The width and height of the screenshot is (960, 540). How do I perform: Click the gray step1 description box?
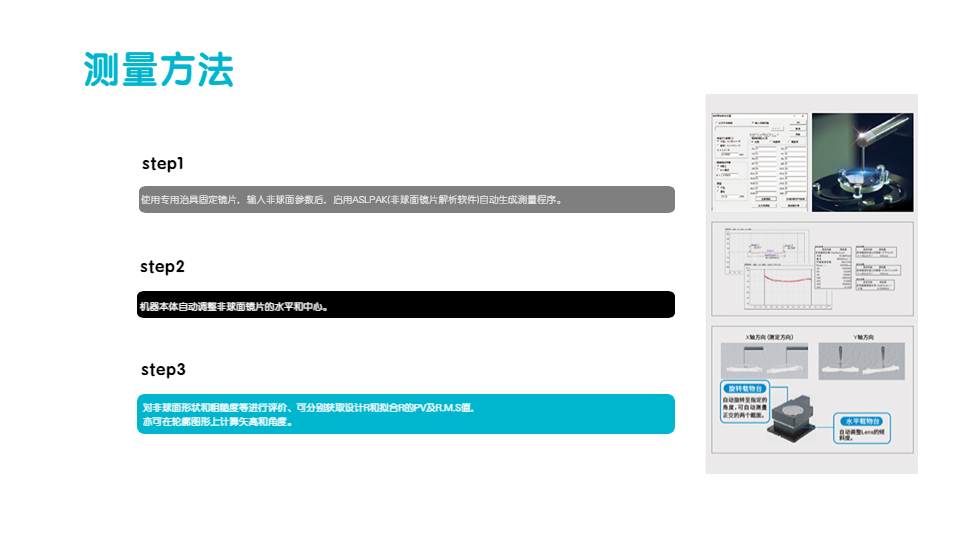point(406,199)
